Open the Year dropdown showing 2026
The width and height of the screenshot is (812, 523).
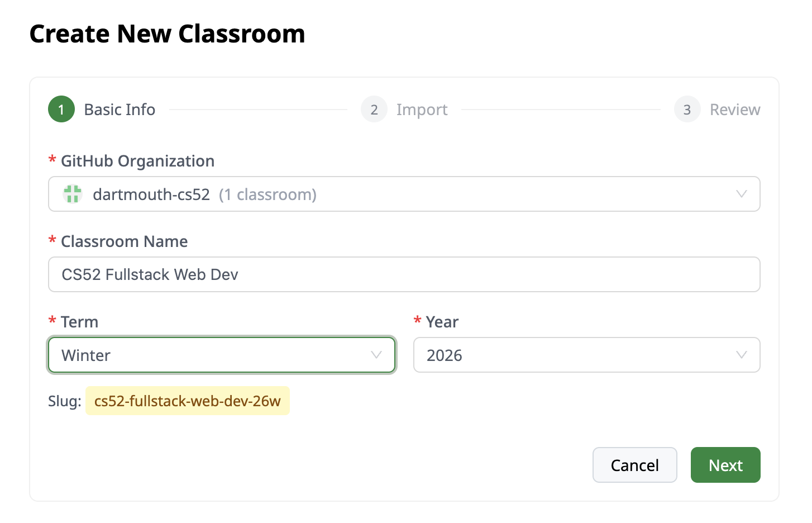pyautogui.click(x=586, y=355)
